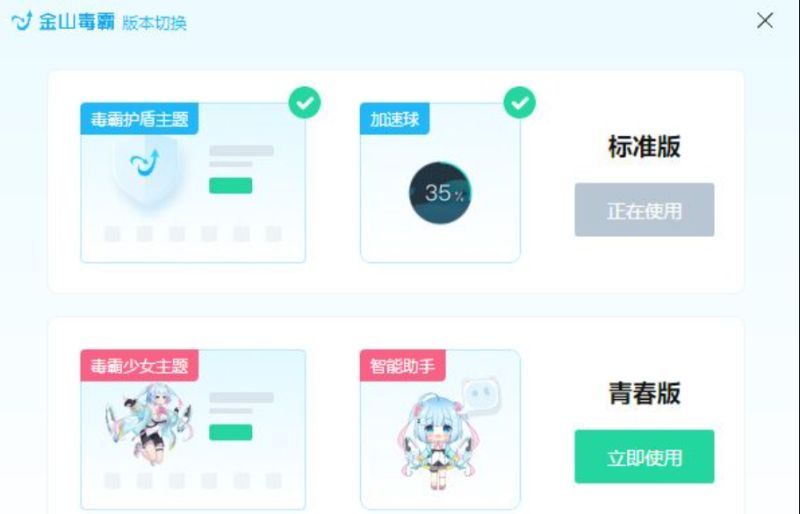Screen dimensions: 800x514
Task: Toggle the green checkmark on accelerator ball card
Action: pos(519,103)
